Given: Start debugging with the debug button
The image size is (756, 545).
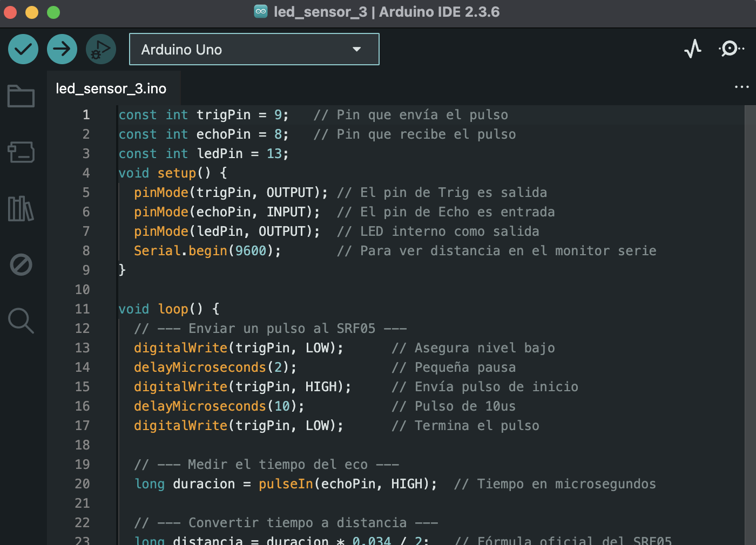Looking at the screenshot, I should (101, 49).
